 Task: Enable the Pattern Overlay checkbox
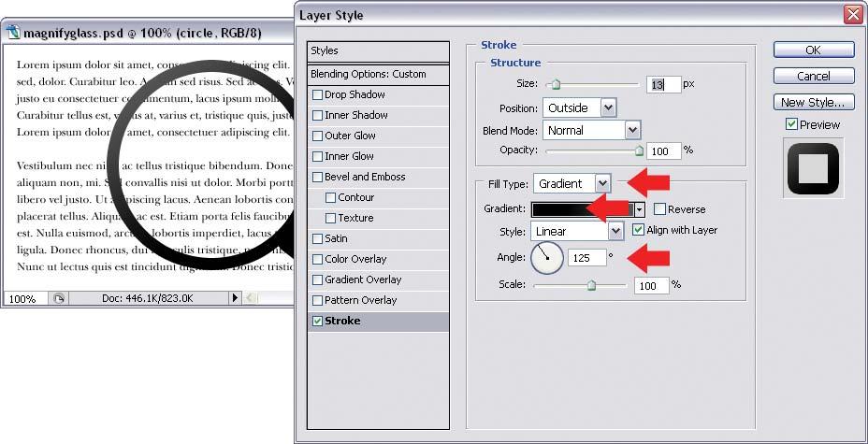click(x=317, y=301)
